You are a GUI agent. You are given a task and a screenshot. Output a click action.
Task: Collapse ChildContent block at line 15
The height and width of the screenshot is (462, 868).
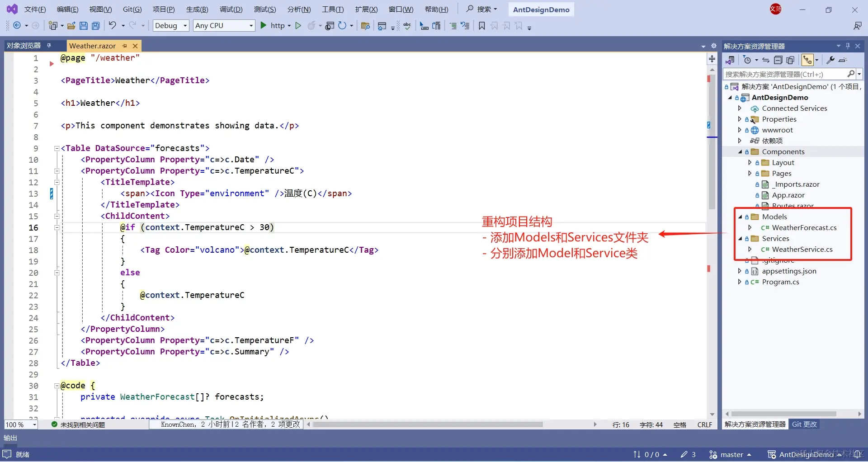[x=57, y=216]
